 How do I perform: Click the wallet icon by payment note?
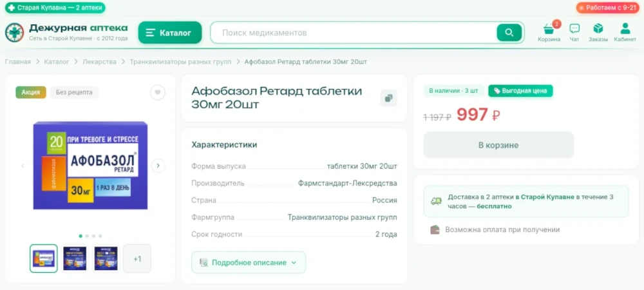[x=435, y=229]
